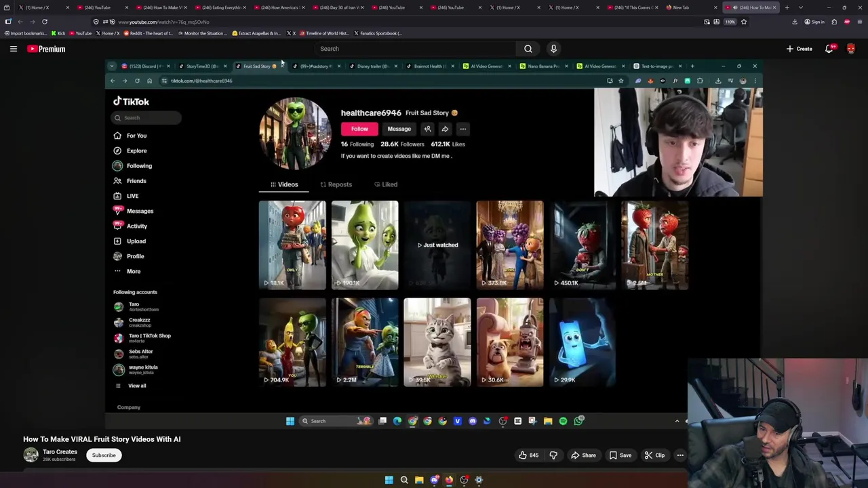Open Firefox list all tabs chevron
The image size is (868, 488).
[801, 7]
